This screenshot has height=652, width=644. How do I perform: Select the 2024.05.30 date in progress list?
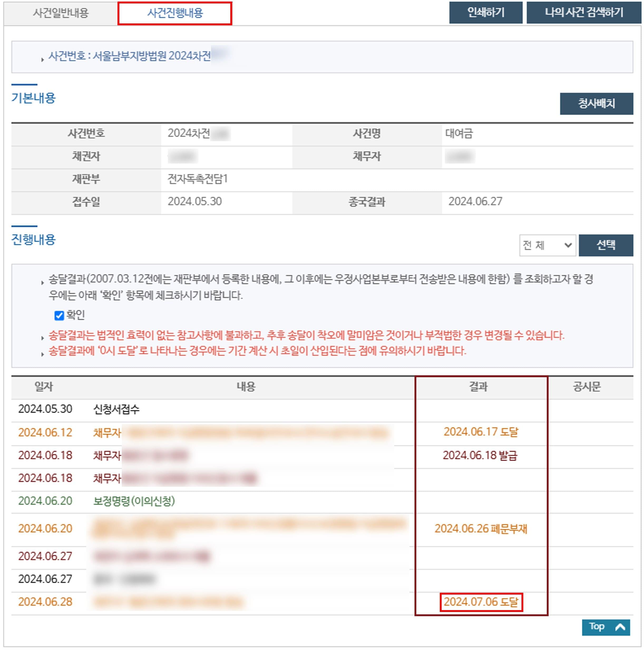tap(45, 409)
